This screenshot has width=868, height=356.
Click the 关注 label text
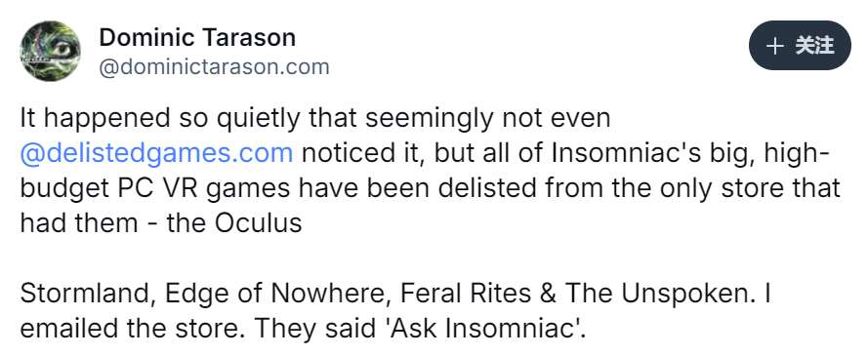click(814, 45)
